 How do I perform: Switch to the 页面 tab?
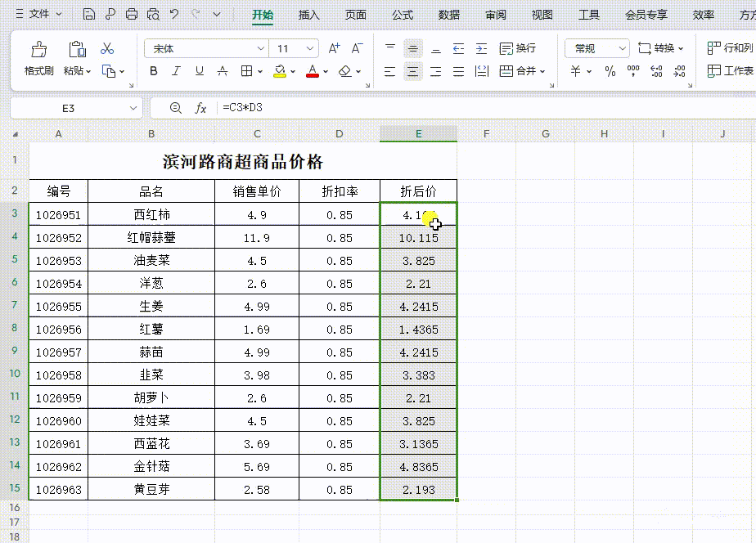point(356,15)
